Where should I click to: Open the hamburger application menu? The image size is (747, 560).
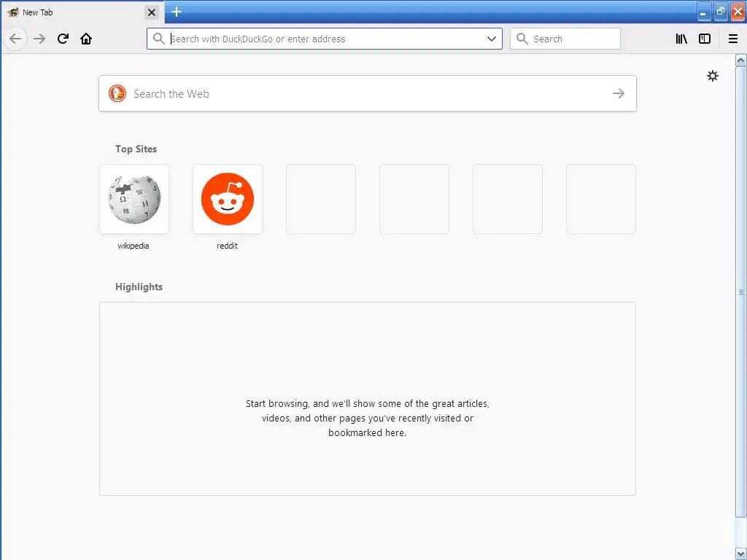(x=733, y=39)
